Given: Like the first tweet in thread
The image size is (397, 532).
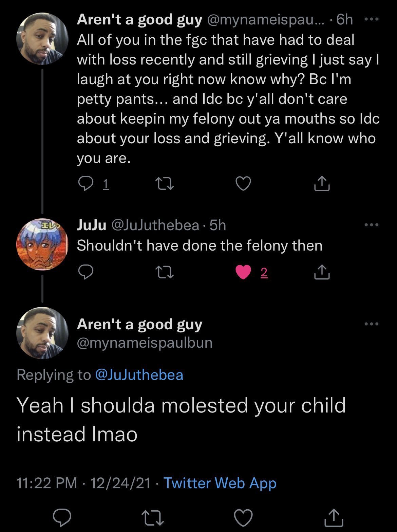Looking at the screenshot, I should [243, 184].
